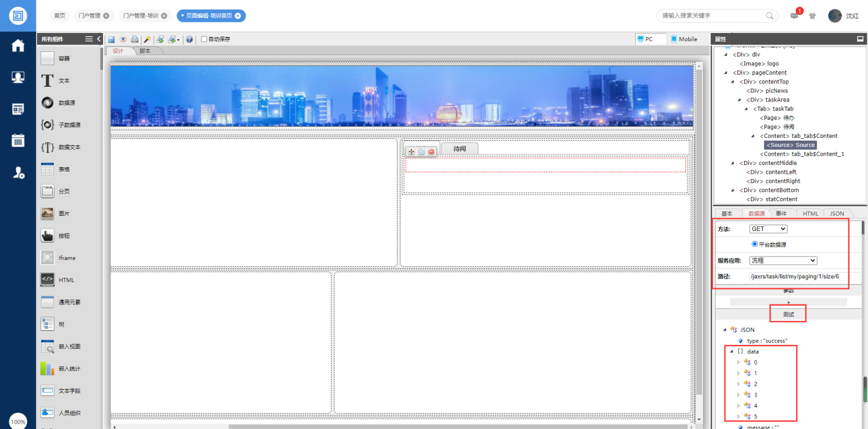The height and width of the screenshot is (429, 868).
Task: Select the 数据源 component in the components list
Action: [67, 102]
